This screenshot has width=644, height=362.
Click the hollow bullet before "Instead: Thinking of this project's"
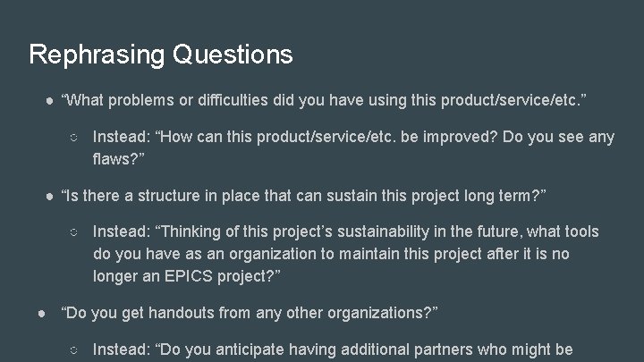click(76, 232)
